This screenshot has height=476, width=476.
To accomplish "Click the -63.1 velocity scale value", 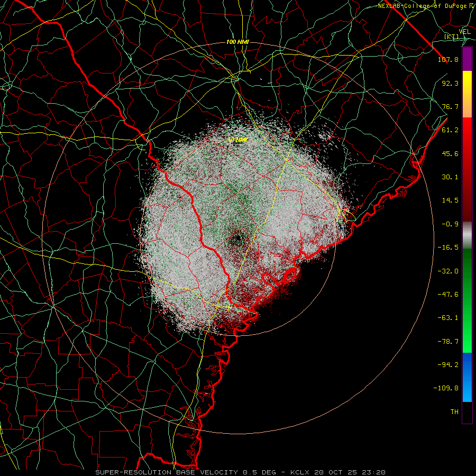I will [x=448, y=318].
